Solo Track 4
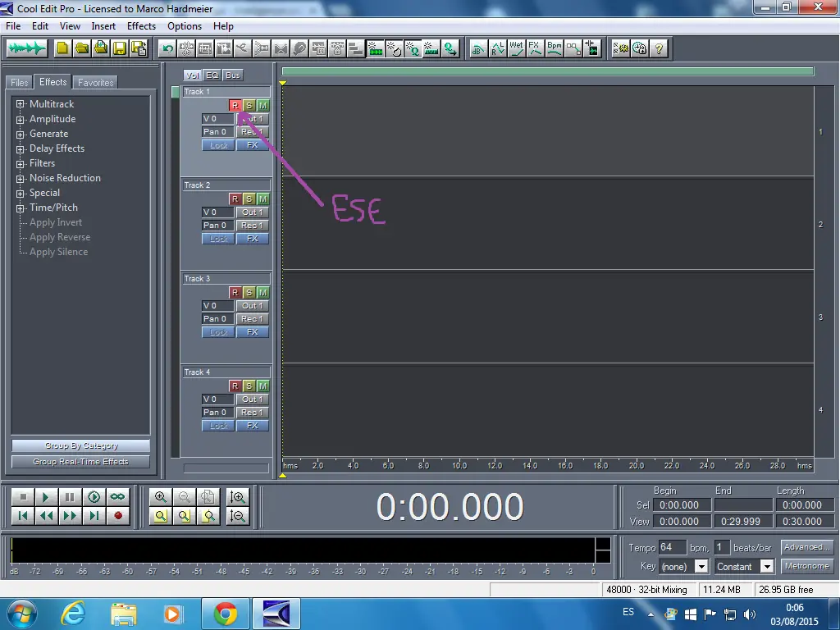840x630 pixels. point(249,386)
